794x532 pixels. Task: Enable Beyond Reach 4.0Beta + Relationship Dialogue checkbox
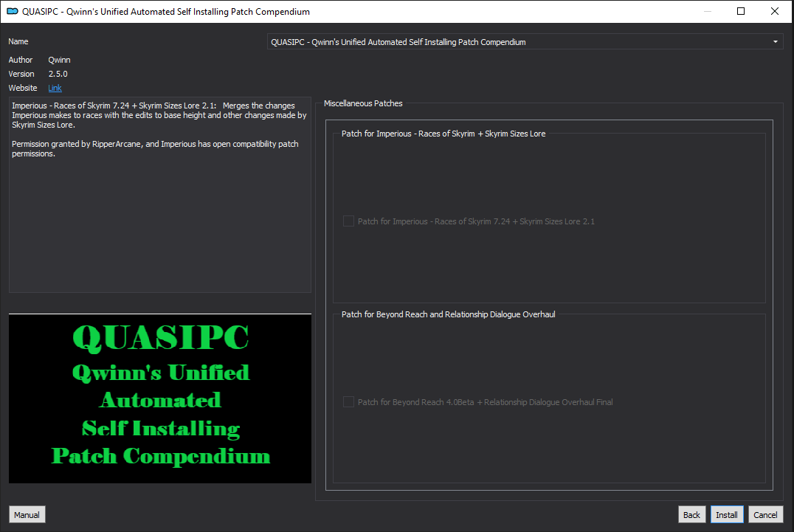tap(348, 402)
